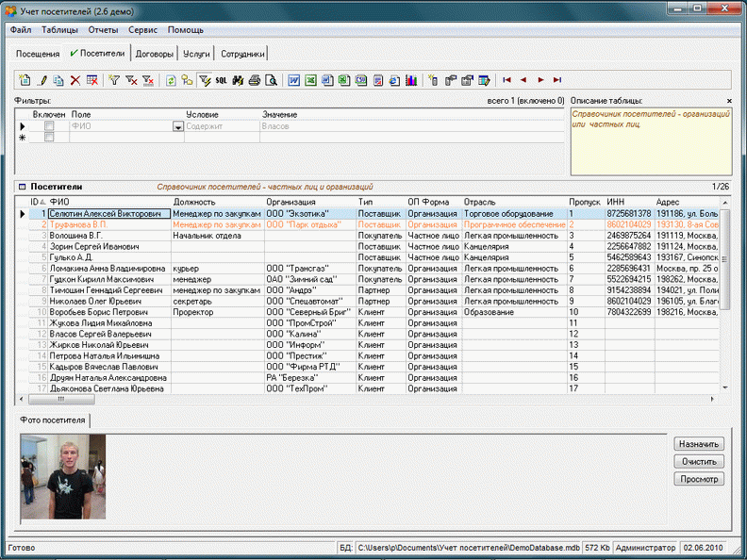This screenshot has width=747, height=560.
Task: Jump to the last record arrow
Action: (x=557, y=80)
